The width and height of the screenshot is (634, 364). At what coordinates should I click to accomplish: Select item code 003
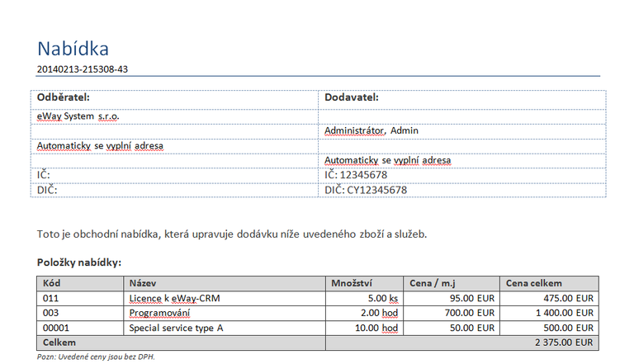(x=50, y=313)
